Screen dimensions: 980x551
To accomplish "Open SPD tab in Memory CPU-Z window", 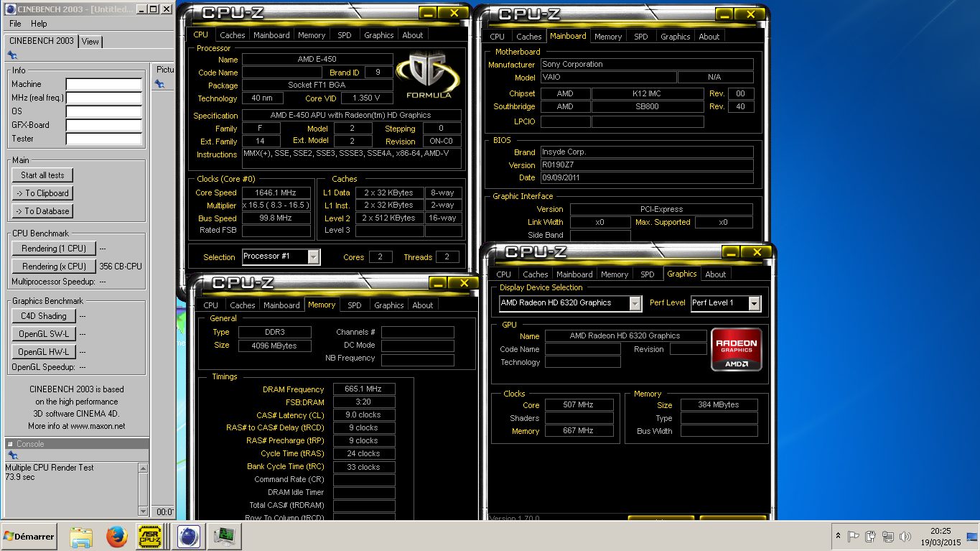I will point(355,305).
